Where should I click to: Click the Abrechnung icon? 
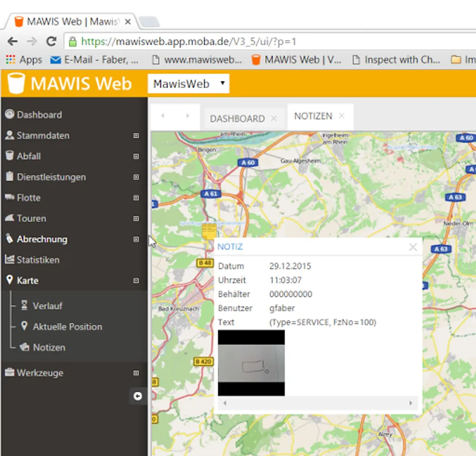click(10, 239)
